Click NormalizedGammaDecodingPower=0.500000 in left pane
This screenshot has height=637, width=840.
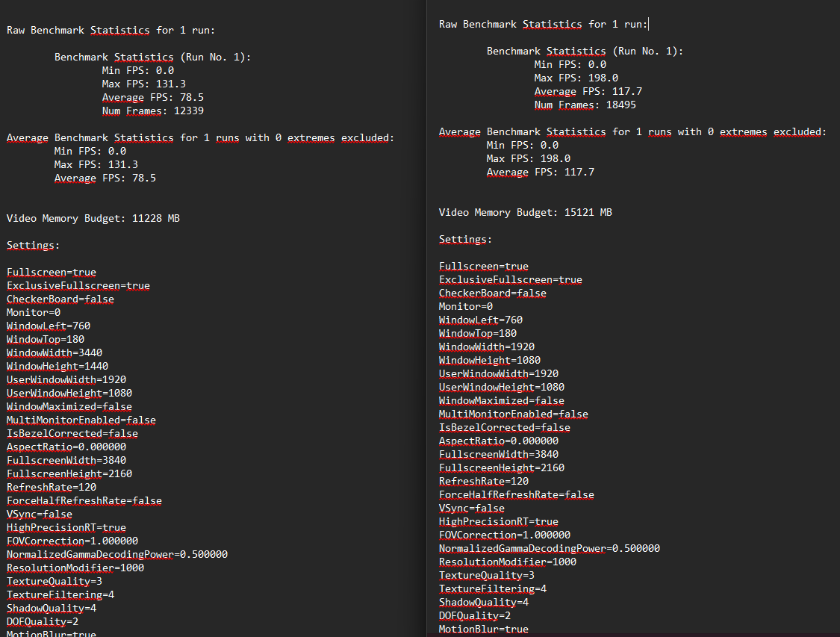point(117,555)
